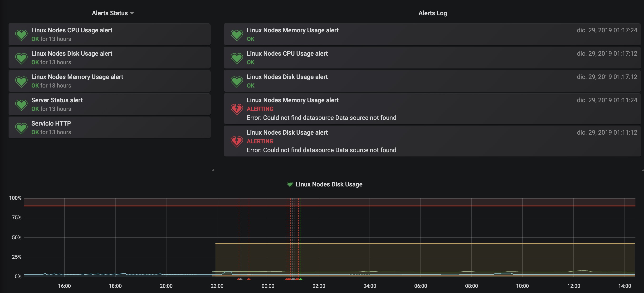Screen dimensions: 644x293
Task: Open Server Status alert entry
Action: coord(57,100)
